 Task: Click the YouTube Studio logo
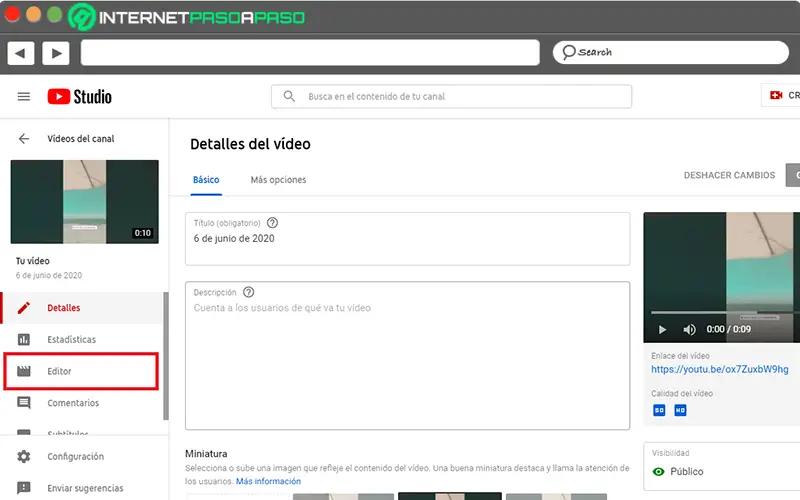coord(80,96)
